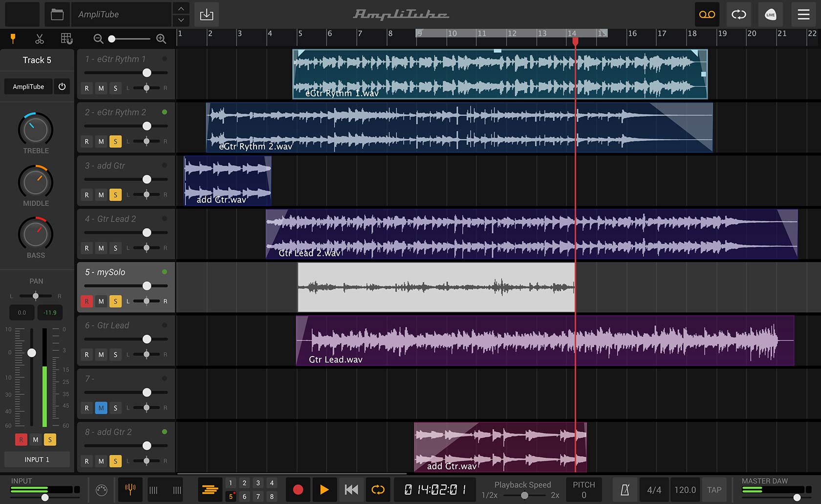Select previous preset with down chevron
Viewport: 821px width, 504px height.
click(x=181, y=20)
